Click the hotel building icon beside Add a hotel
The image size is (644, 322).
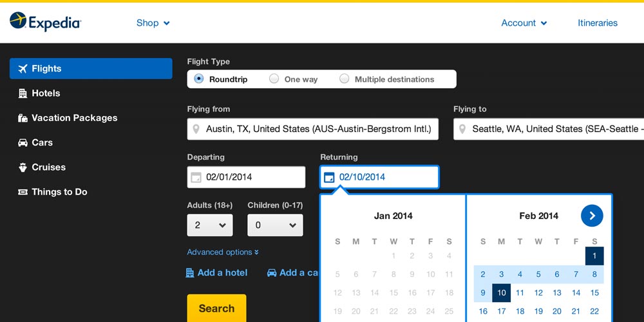190,272
